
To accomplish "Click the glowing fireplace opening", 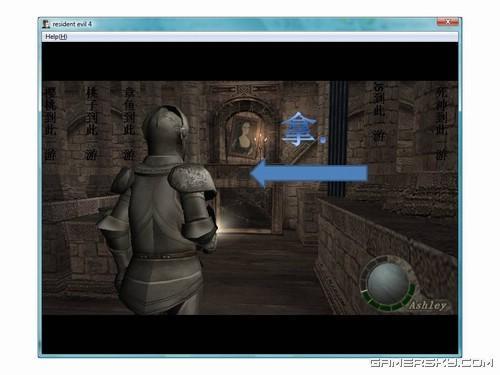I will click(246, 210).
